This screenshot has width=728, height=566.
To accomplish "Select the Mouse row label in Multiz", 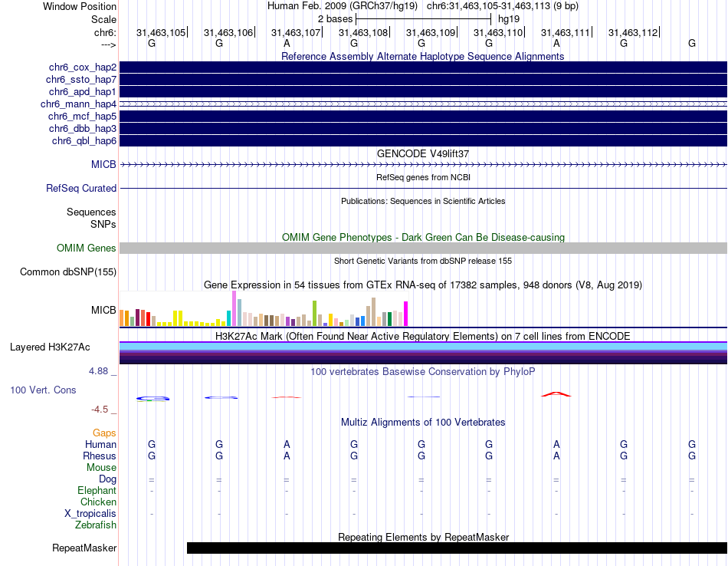I will [x=101, y=468].
